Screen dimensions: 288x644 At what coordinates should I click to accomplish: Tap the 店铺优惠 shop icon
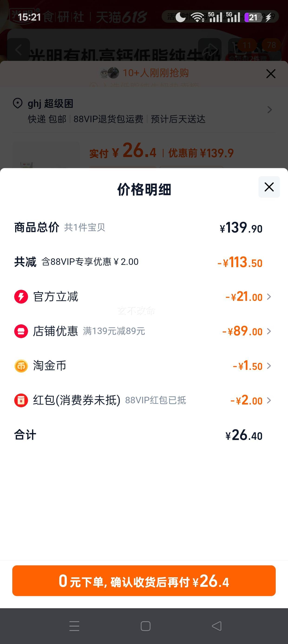[21, 331]
